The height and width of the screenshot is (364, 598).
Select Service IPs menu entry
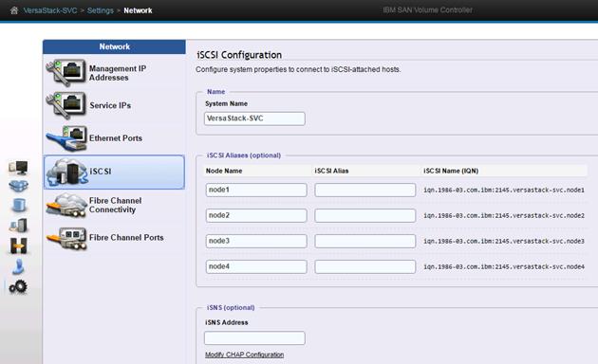pyautogui.click(x=110, y=105)
